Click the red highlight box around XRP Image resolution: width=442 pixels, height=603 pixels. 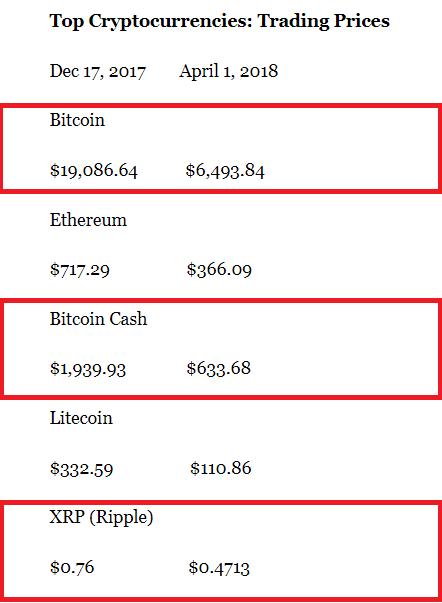220,551
